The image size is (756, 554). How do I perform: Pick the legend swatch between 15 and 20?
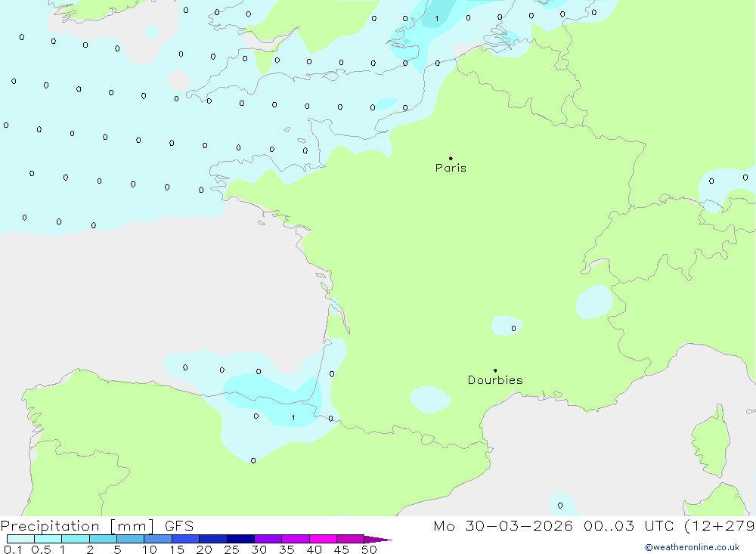point(186,539)
